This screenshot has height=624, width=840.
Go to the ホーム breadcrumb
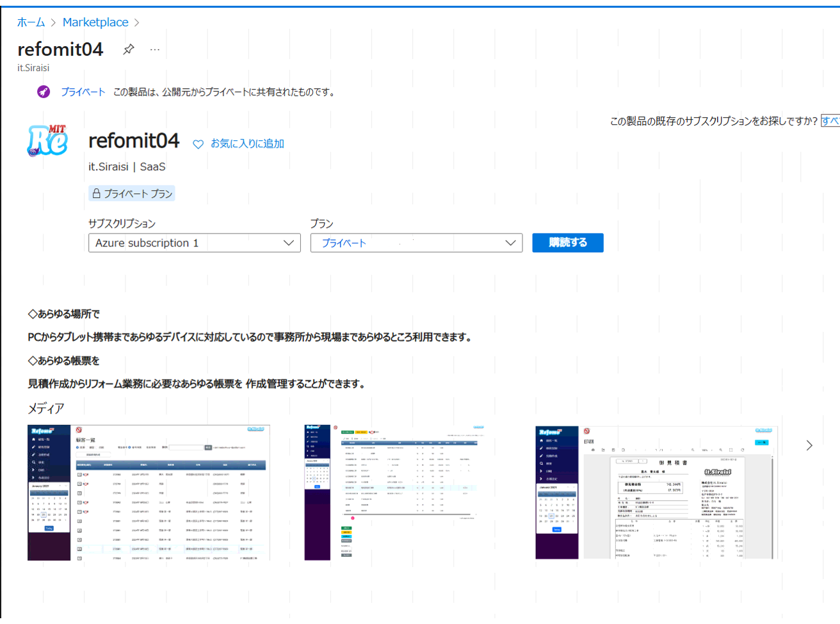click(31, 22)
